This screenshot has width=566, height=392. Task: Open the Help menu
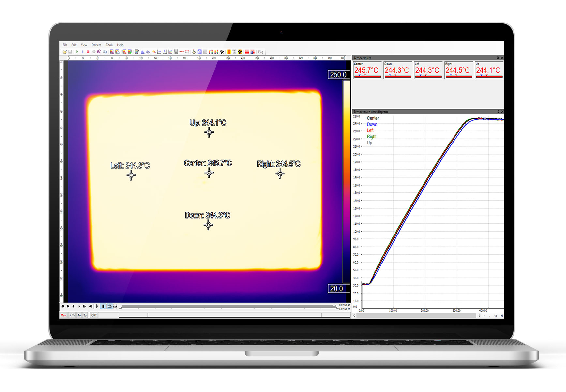[x=120, y=45]
